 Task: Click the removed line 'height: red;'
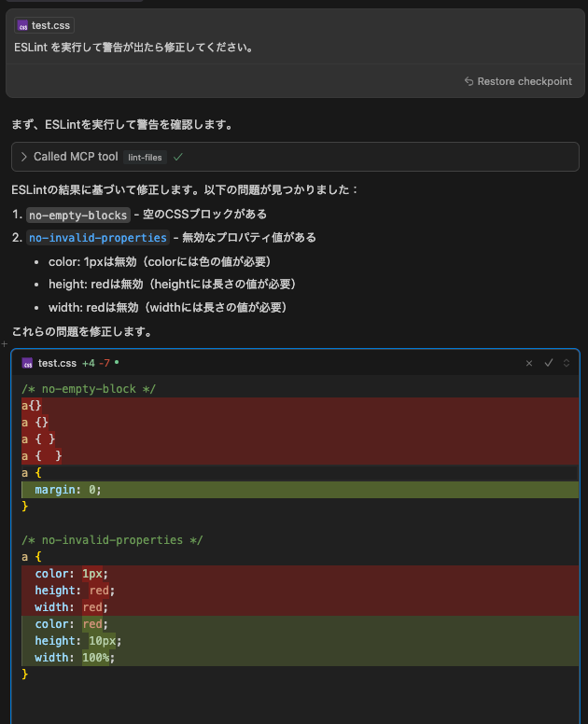300,591
